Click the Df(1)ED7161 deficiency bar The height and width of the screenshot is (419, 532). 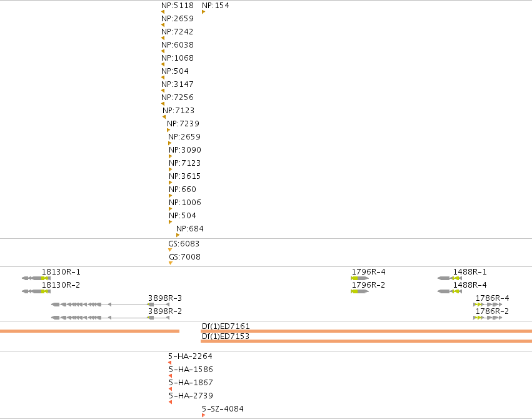click(366, 331)
